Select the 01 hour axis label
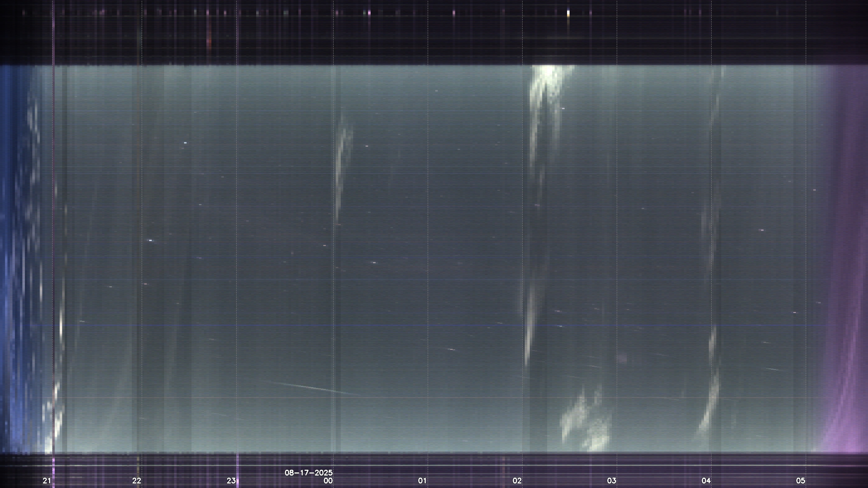The image size is (868, 488). coord(422,481)
